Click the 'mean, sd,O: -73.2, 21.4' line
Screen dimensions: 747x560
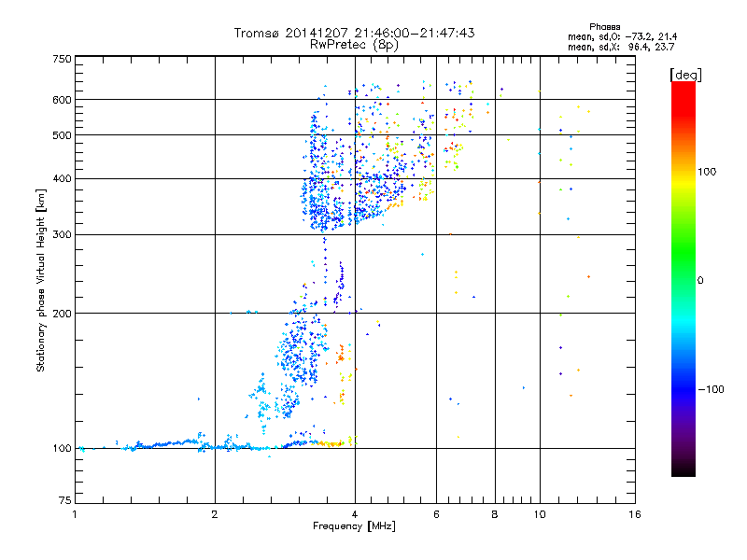tap(622, 36)
